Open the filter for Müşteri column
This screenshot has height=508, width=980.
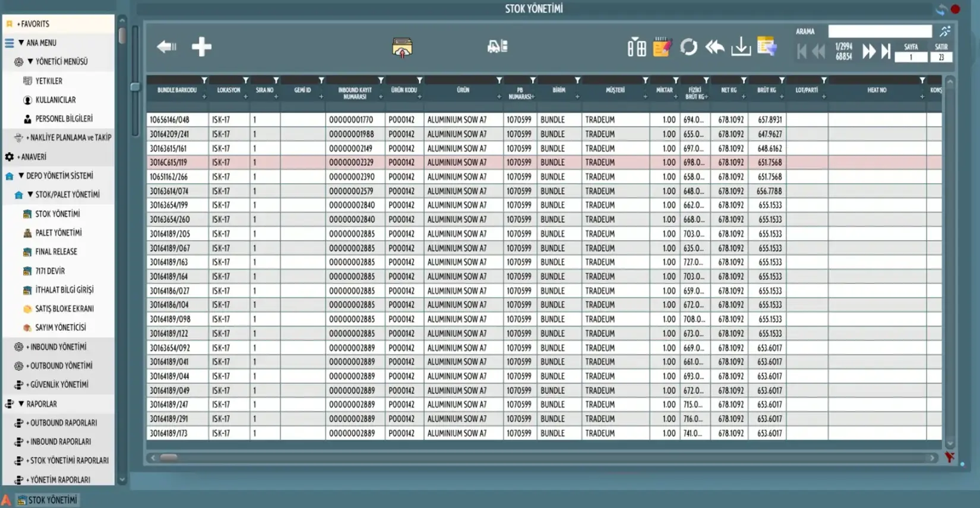[x=645, y=80]
